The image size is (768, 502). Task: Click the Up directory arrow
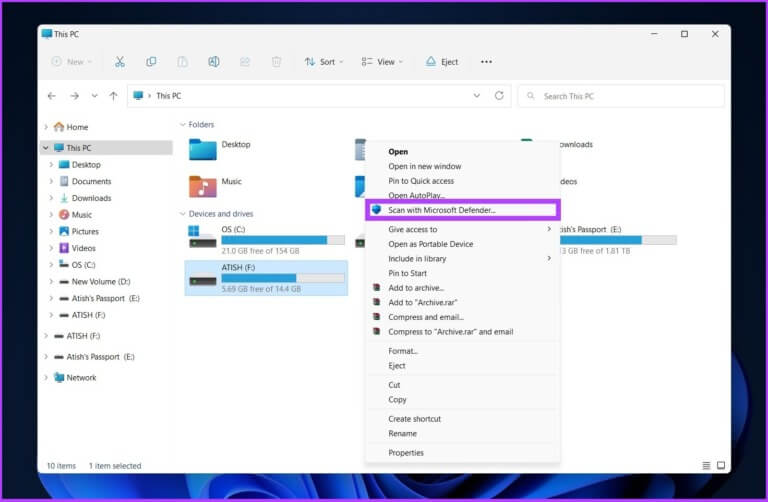(x=113, y=96)
